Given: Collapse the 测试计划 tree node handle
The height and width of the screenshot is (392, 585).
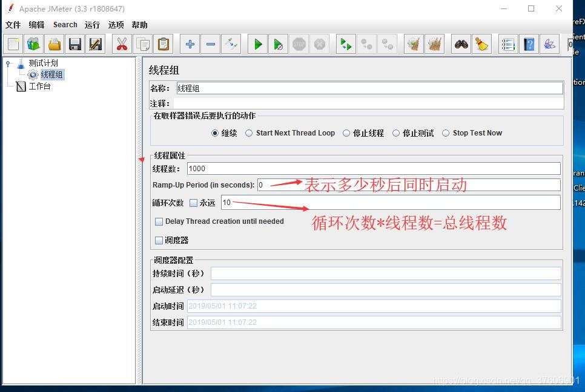Looking at the screenshot, I should coord(8,64).
